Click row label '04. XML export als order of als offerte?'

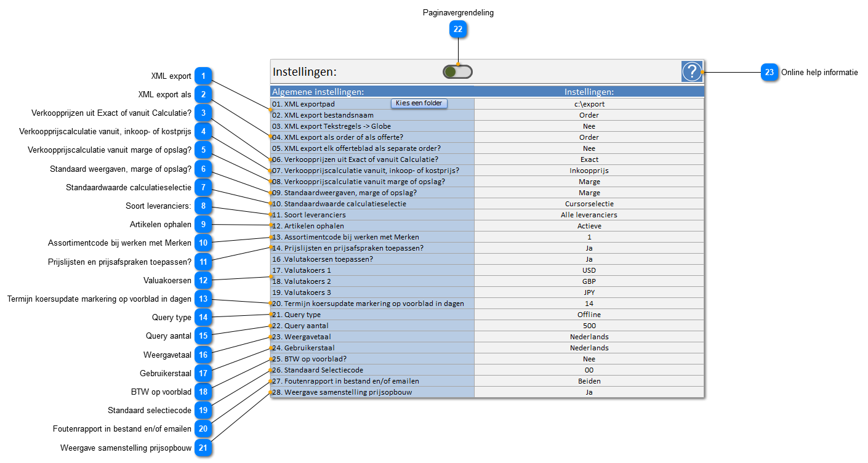(337, 137)
